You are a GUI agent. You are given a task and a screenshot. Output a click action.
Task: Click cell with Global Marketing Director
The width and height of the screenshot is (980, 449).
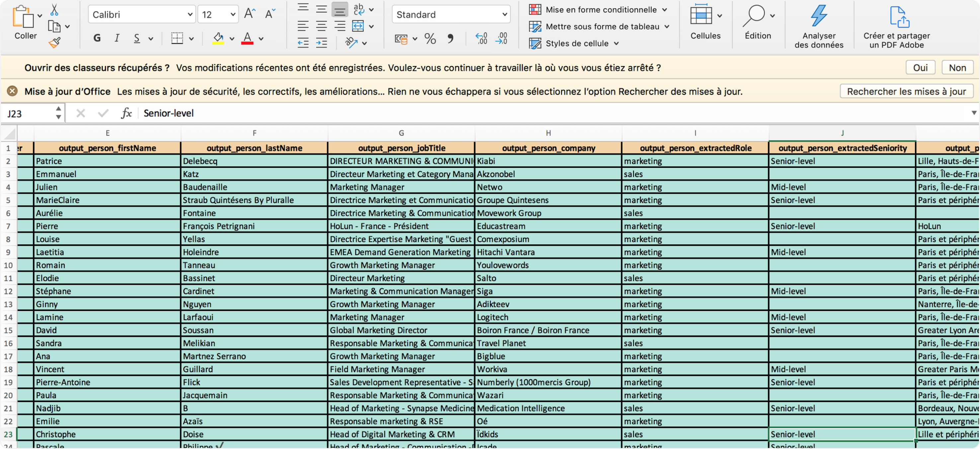click(401, 330)
